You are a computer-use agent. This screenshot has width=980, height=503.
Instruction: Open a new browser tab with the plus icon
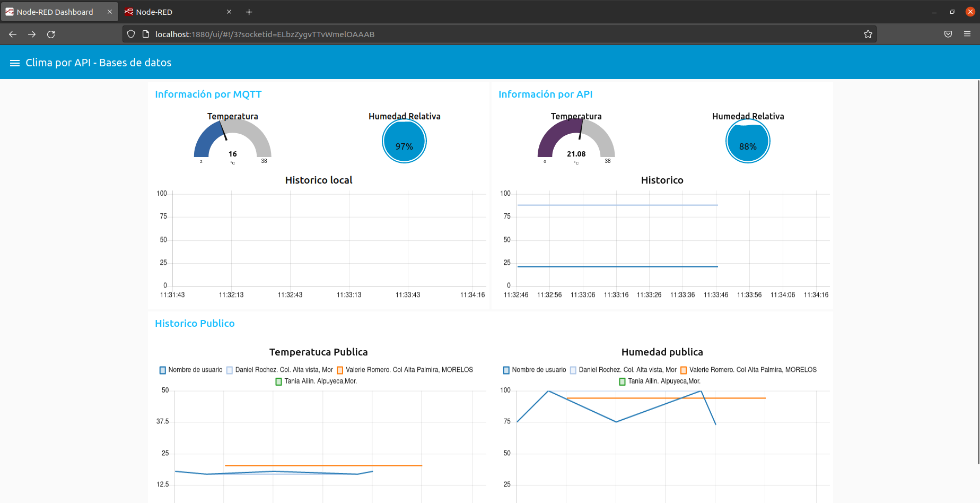click(x=248, y=12)
